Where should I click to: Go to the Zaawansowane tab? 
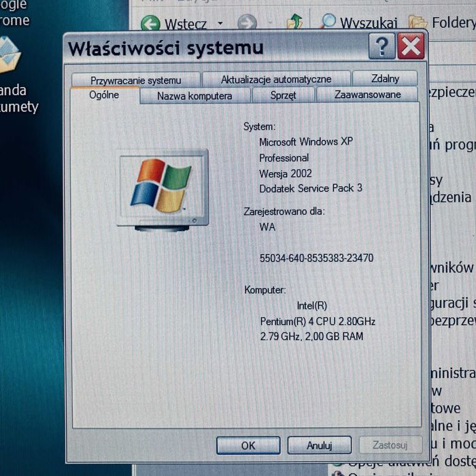click(367, 95)
